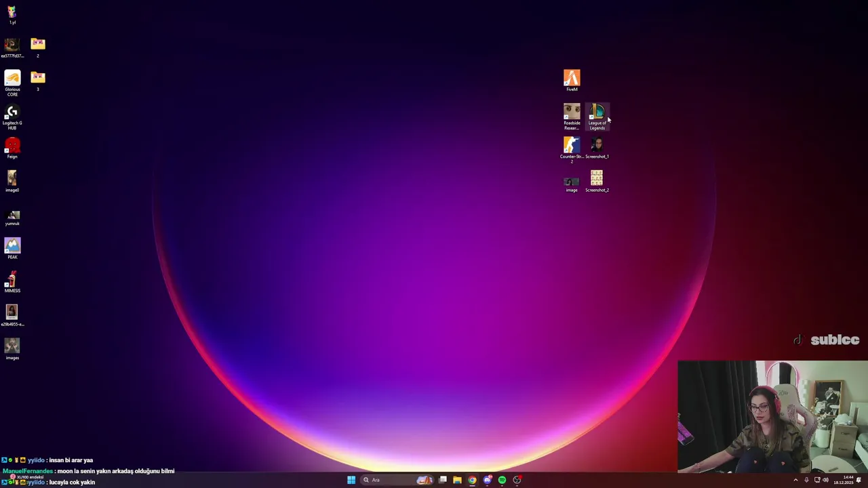Select the Feign game shortcut

point(12,148)
